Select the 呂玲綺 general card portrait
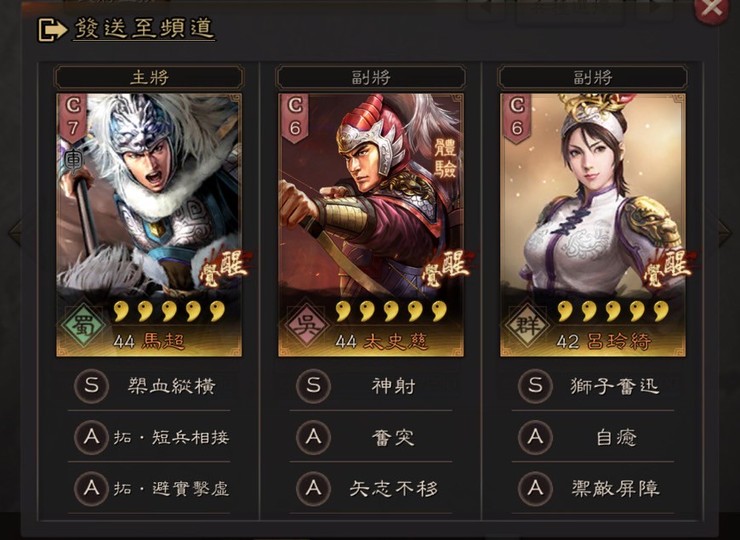Image resolution: width=740 pixels, height=540 pixels. (593, 225)
